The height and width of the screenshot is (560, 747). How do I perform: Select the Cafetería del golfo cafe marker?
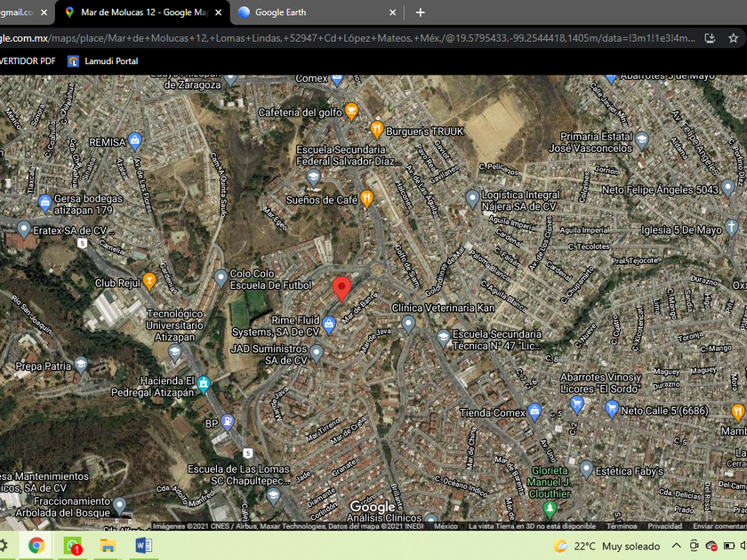[351, 111]
